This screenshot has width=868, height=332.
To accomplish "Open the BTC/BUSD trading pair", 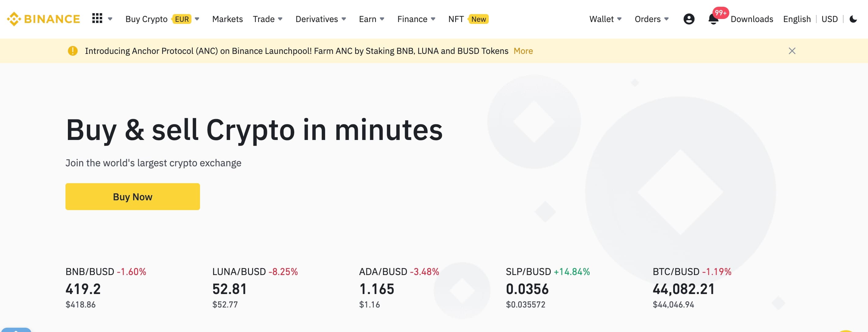I will [676, 272].
